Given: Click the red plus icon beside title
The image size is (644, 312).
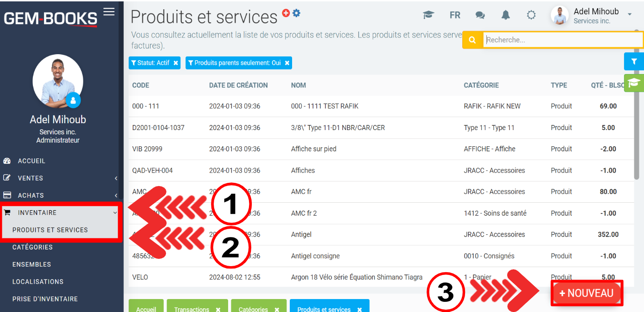Looking at the screenshot, I should (x=286, y=13).
